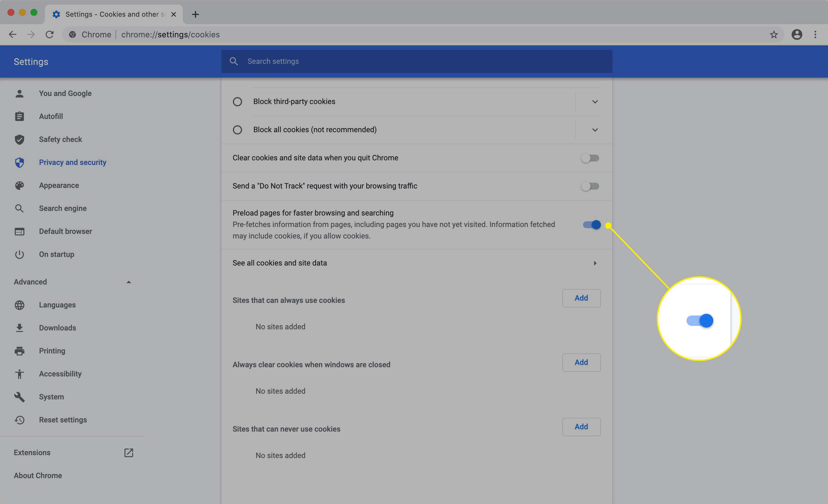
Task: Click the Privacy and security icon
Action: (x=20, y=162)
